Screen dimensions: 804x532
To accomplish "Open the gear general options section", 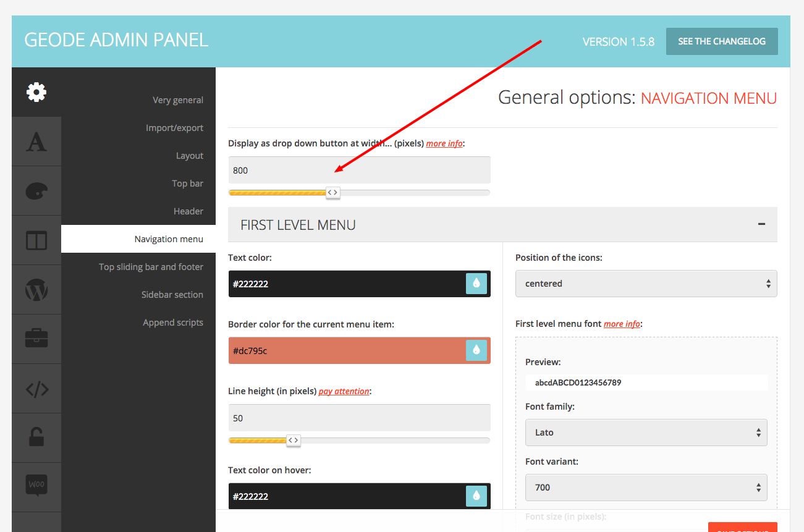I will 36,92.
